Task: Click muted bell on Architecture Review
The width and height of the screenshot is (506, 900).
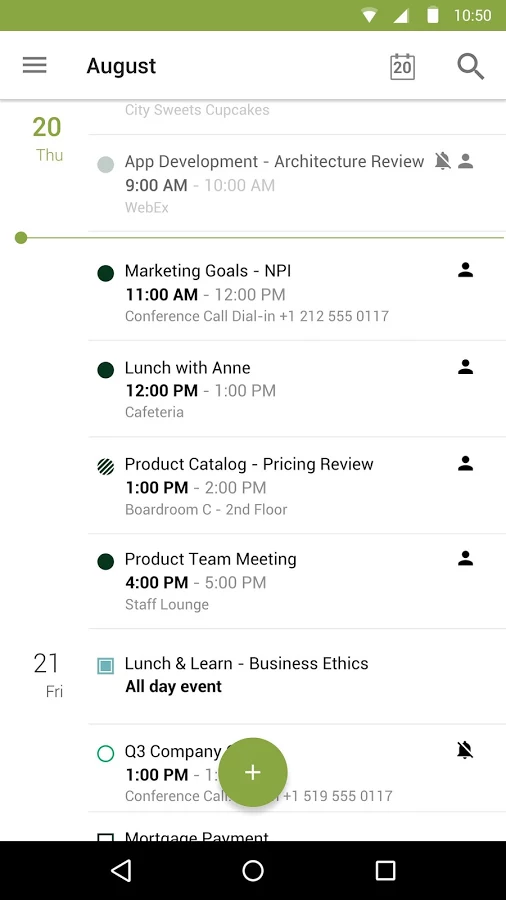Action: [x=442, y=161]
